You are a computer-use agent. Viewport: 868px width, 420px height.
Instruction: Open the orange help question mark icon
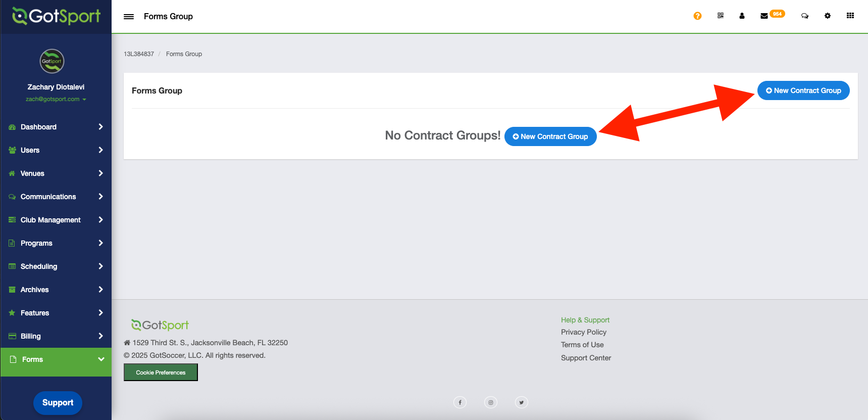(x=697, y=16)
